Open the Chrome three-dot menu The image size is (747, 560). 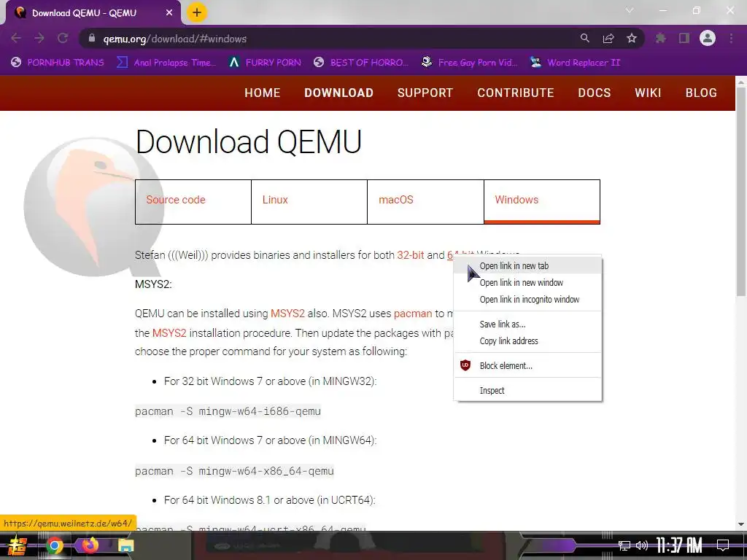coord(731,38)
